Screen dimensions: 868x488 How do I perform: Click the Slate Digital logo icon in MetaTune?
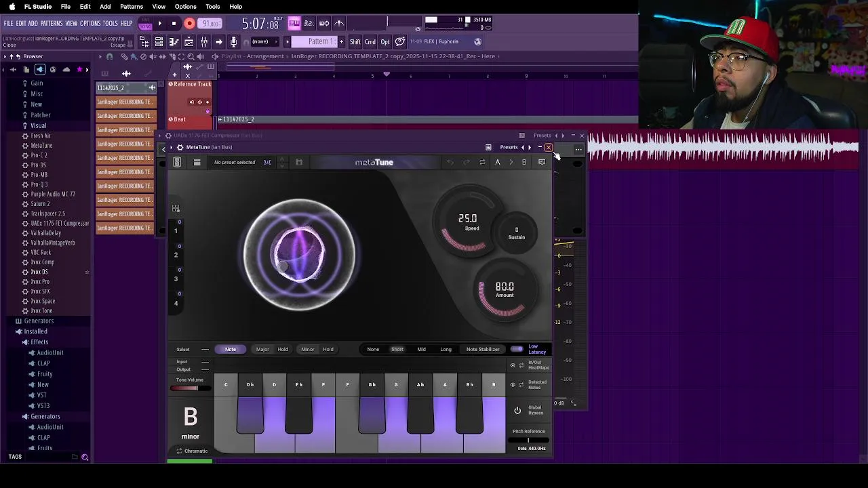click(x=177, y=162)
